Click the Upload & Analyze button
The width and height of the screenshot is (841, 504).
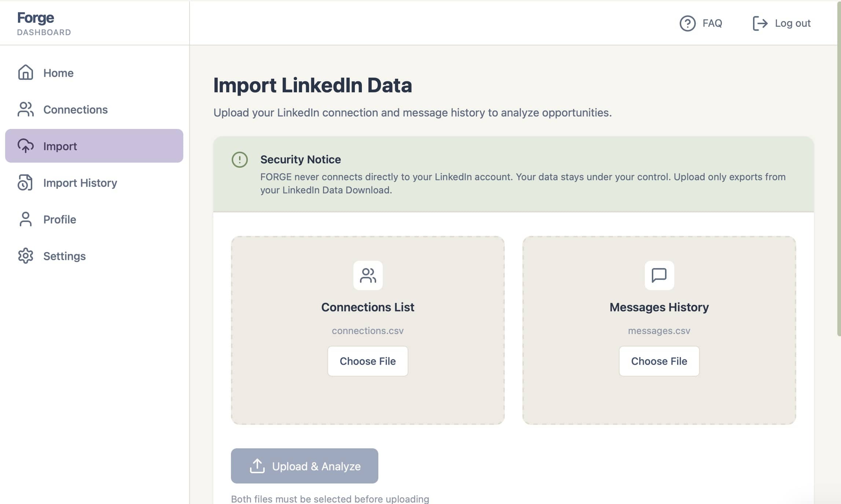coord(304,466)
